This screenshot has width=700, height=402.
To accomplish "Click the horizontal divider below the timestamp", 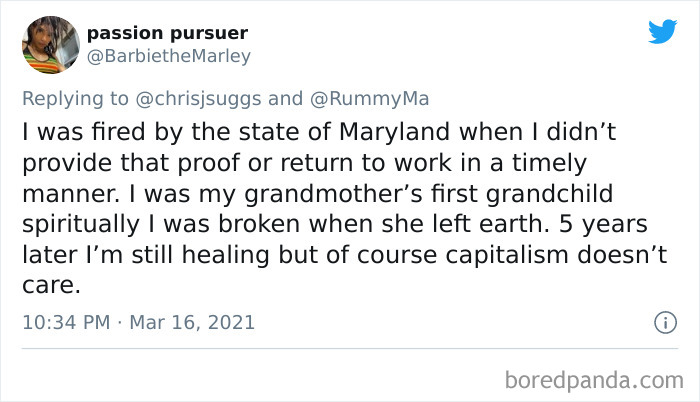I will point(350,348).
